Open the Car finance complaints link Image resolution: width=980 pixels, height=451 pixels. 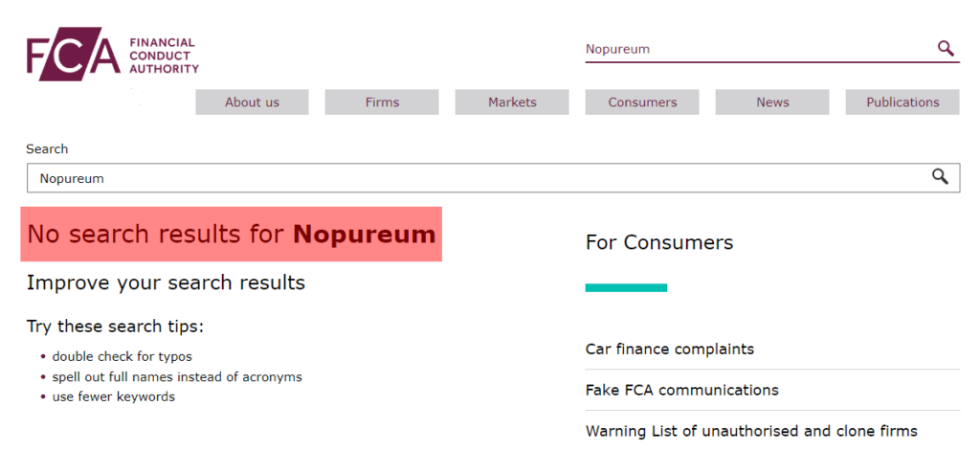click(669, 350)
